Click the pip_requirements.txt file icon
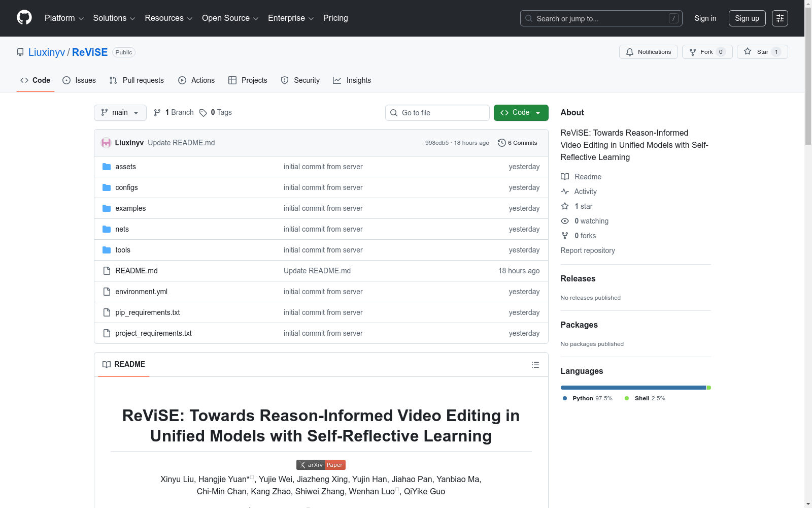Viewport: 812px width, 508px height. tap(107, 312)
